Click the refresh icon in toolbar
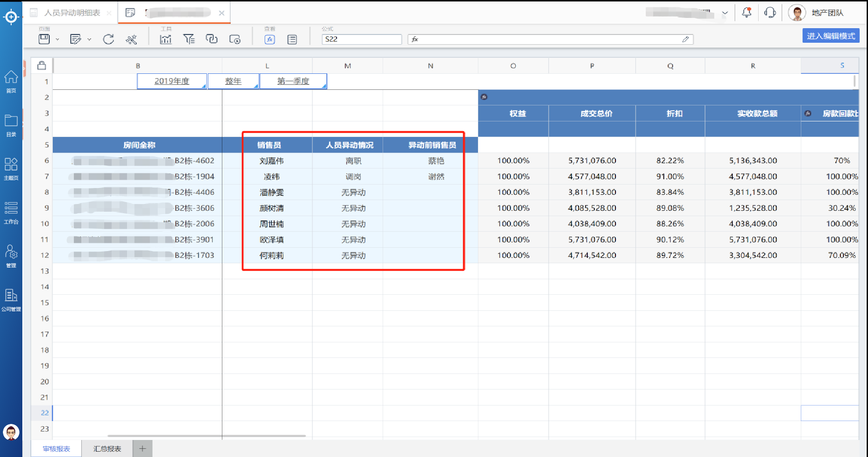Screen dimensions: 868x457 pos(108,39)
